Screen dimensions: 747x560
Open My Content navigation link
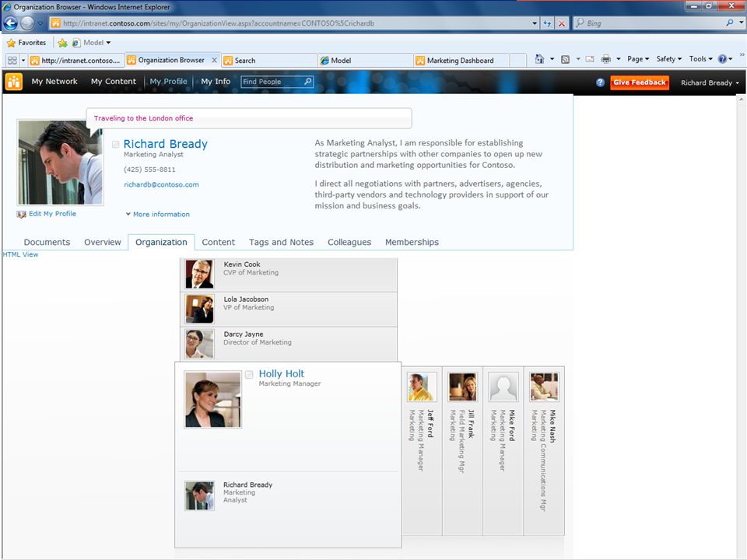click(114, 82)
